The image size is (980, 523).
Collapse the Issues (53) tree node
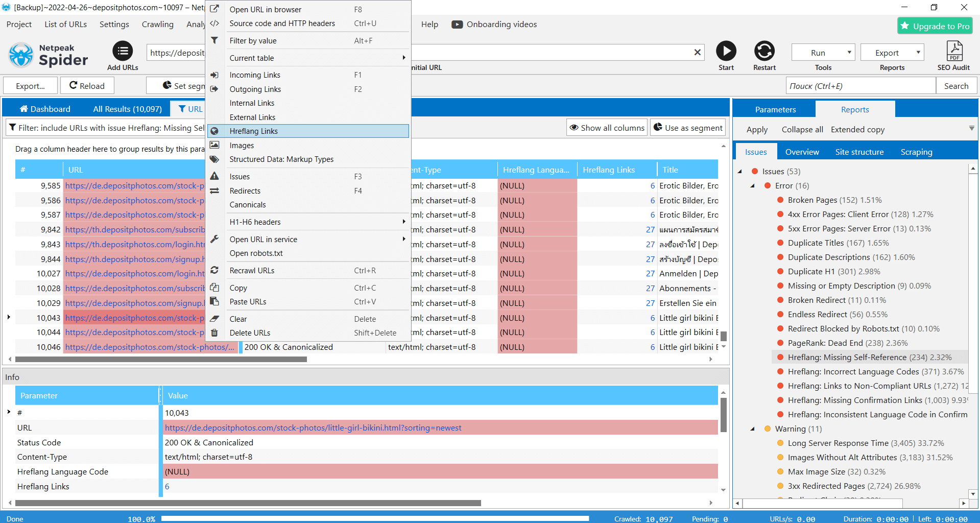pyautogui.click(x=740, y=172)
